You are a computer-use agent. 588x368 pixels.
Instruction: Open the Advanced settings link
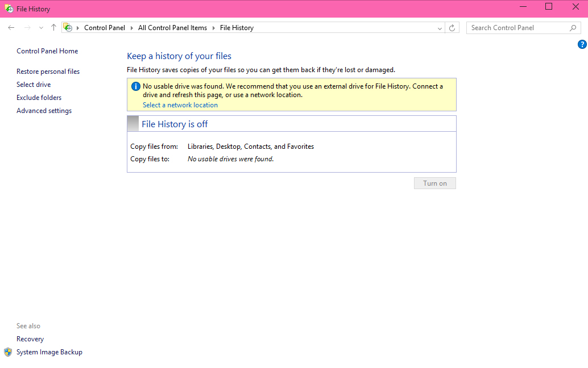pos(44,111)
